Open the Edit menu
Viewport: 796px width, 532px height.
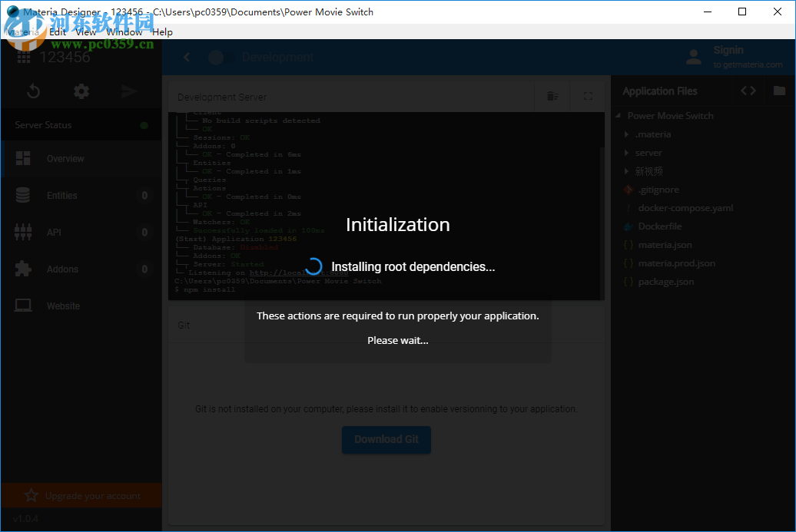(58, 32)
